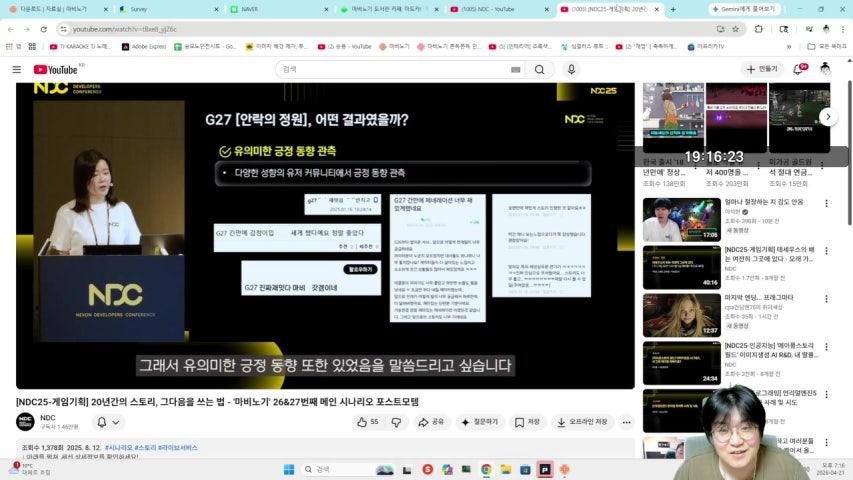Click the #라이브서비스 hashtag link
The image size is (853, 480).
tap(178, 447)
